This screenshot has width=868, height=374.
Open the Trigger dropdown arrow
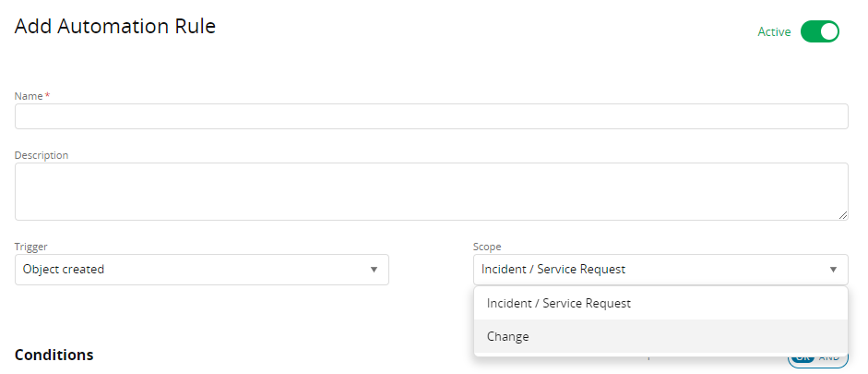coord(374,270)
